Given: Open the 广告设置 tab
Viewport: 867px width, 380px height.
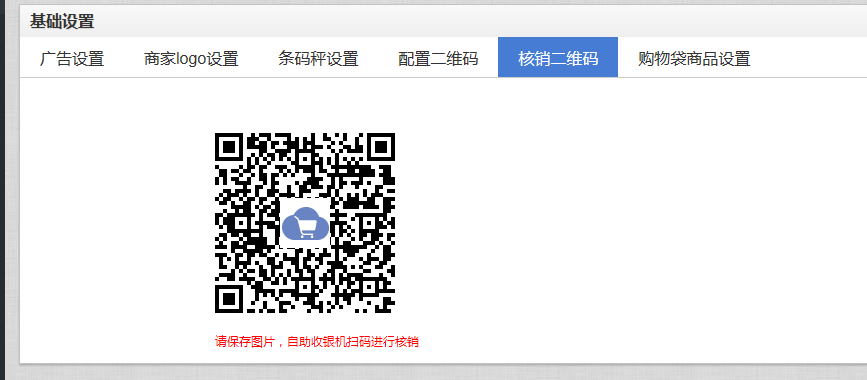Looking at the screenshot, I should pos(72,58).
